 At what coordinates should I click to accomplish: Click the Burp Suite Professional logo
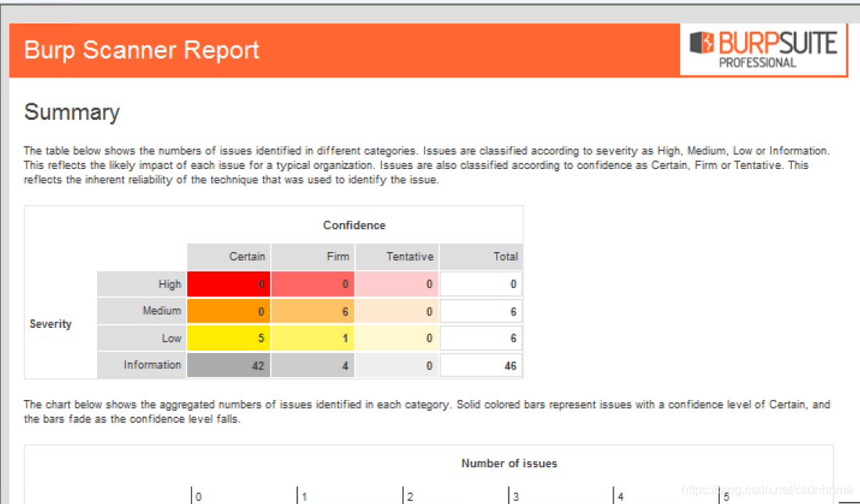(763, 49)
